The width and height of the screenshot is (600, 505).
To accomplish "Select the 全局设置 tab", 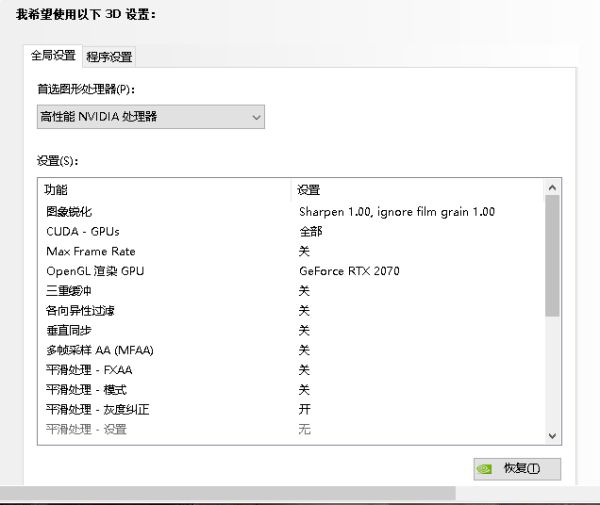I will [53, 56].
